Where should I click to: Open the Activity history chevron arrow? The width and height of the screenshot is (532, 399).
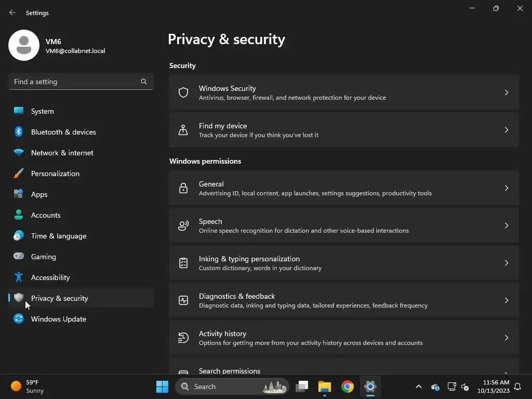[x=506, y=338]
